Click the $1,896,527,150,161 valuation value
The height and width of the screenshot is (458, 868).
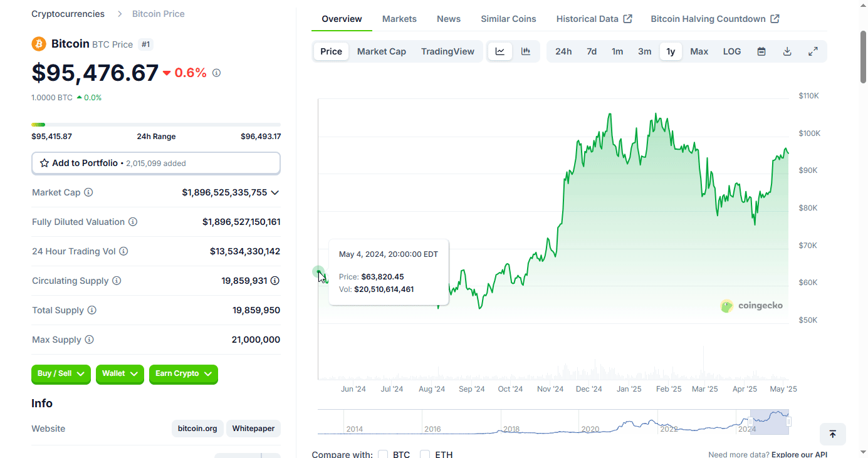pyautogui.click(x=241, y=222)
